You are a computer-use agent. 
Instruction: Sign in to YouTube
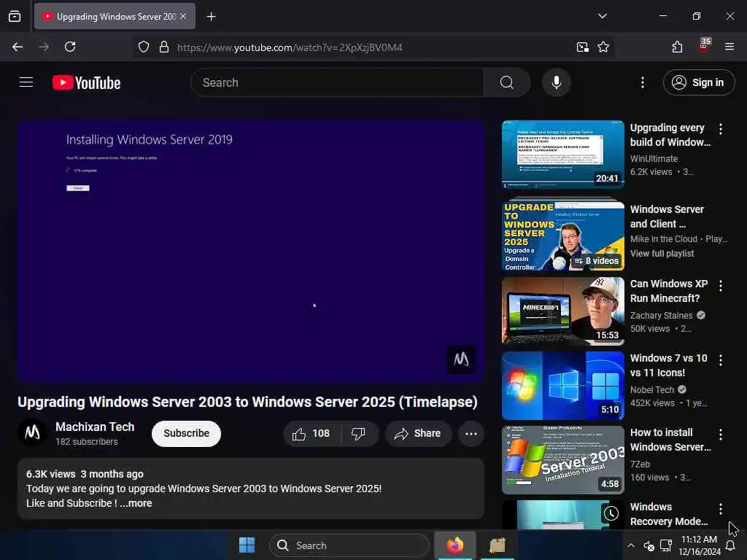click(x=698, y=82)
